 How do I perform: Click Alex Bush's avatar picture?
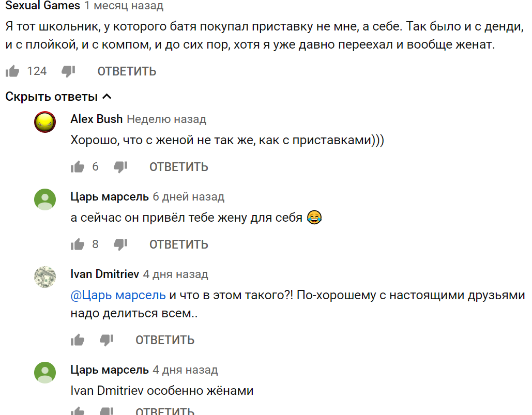coord(45,122)
